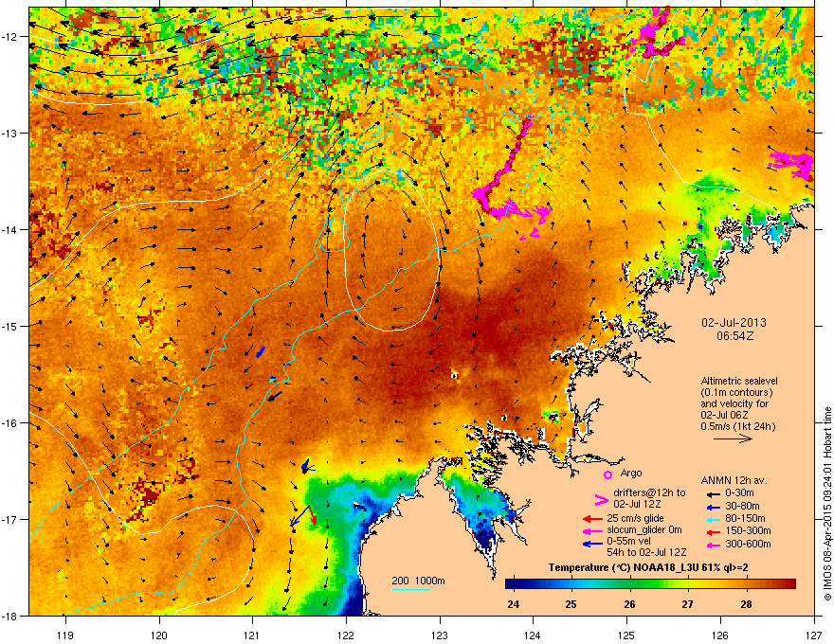The height and width of the screenshot is (644, 834).
Task: Click the red arrow beside 25 cm/s glide
Action: click(x=592, y=519)
